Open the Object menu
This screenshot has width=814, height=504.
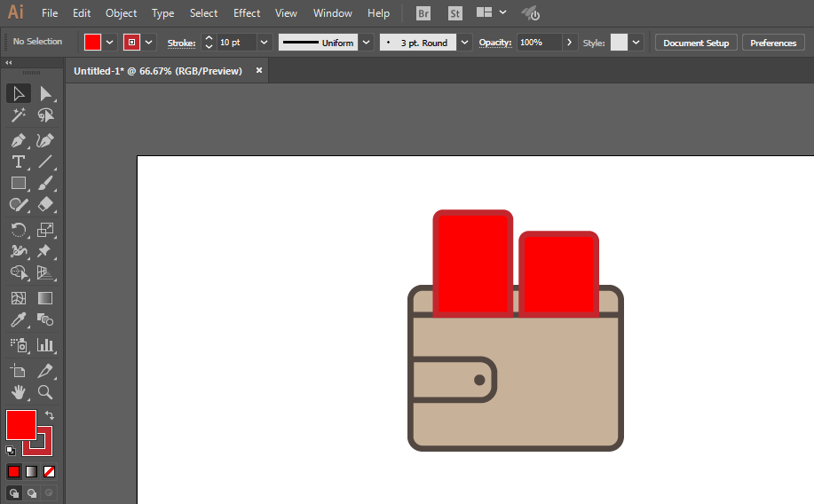click(x=121, y=13)
